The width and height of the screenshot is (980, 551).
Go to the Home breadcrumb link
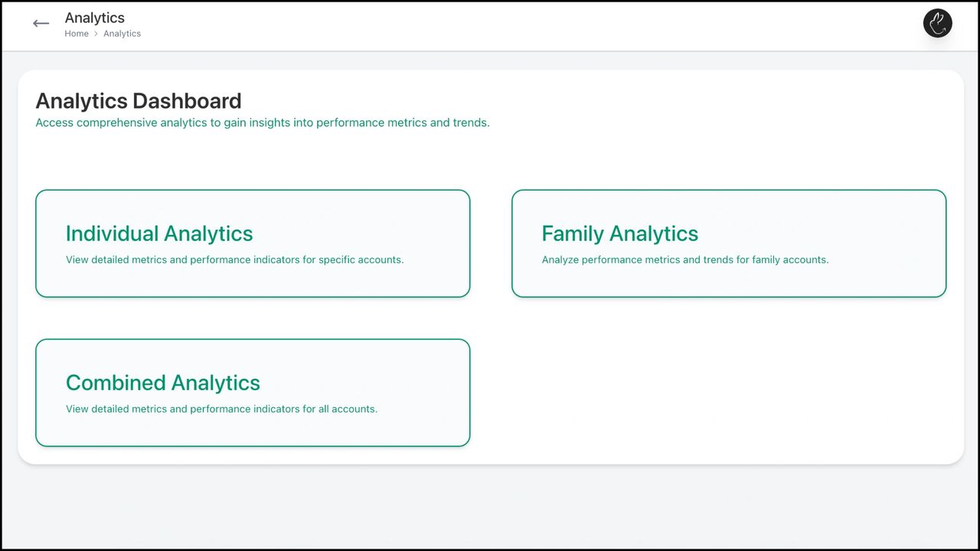click(77, 34)
